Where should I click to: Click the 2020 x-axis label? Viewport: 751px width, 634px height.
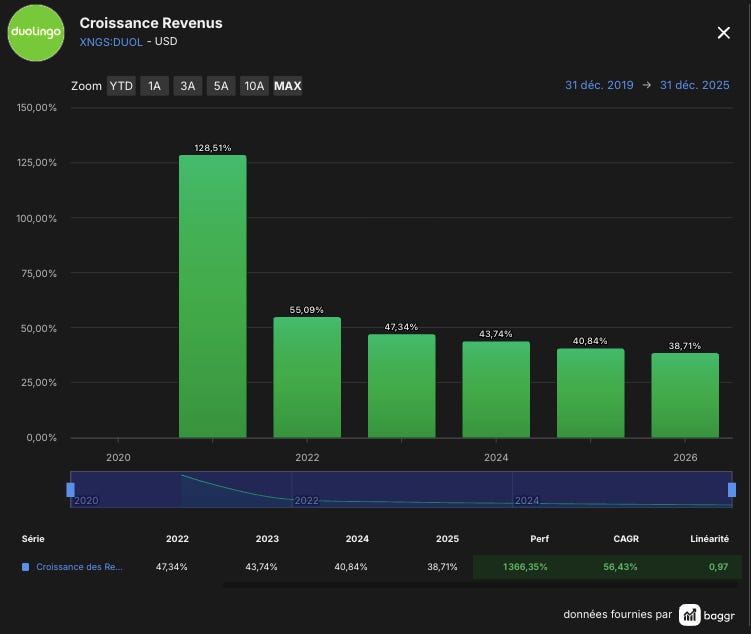(x=118, y=457)
